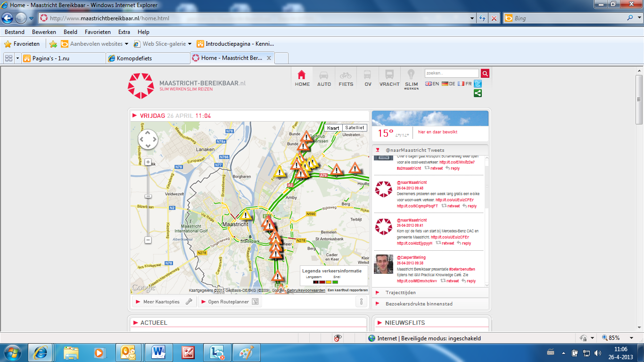This screenshot has width=644, height=362.
Task: Refresh the page with address bar button
Action: click(x=482, y=18)
